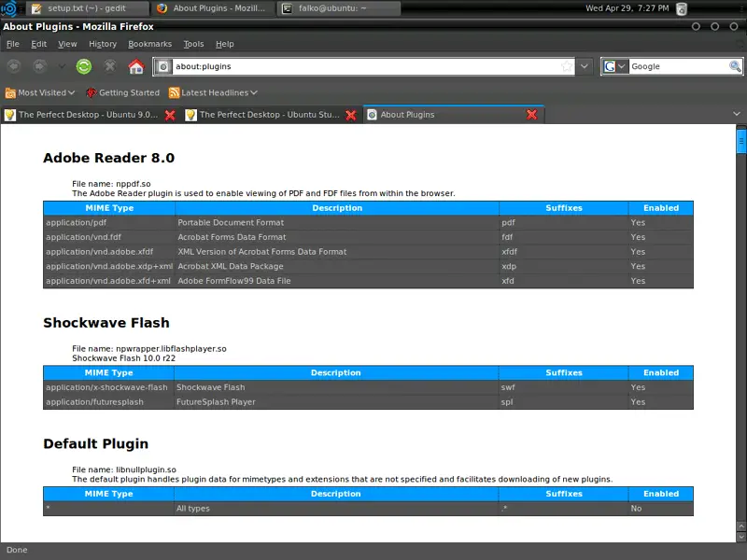
Task: Click the Google search input field
Action: coord(679,66)
